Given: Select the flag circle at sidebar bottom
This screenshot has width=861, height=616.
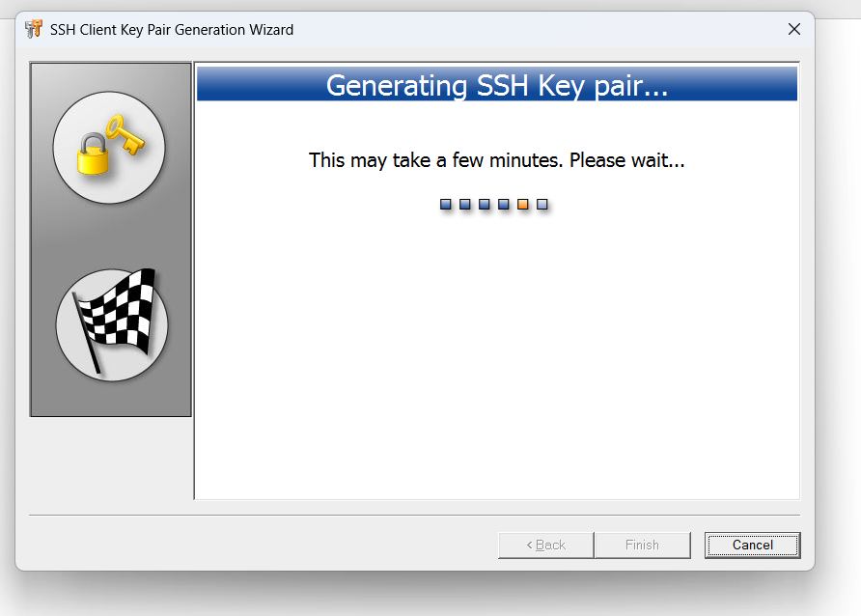Looking at the screenshot, I should (x=112, y=323).
